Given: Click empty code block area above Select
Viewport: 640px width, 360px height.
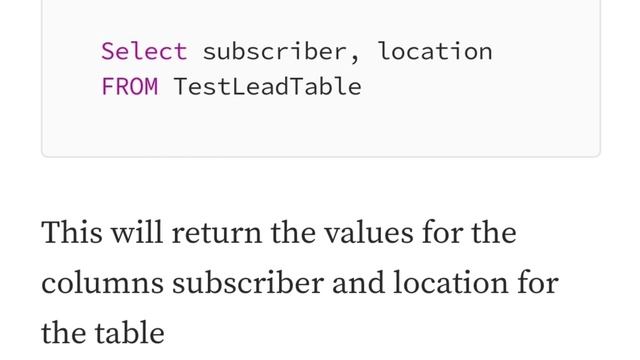Looking at the screenshot, I should (321, 16).
